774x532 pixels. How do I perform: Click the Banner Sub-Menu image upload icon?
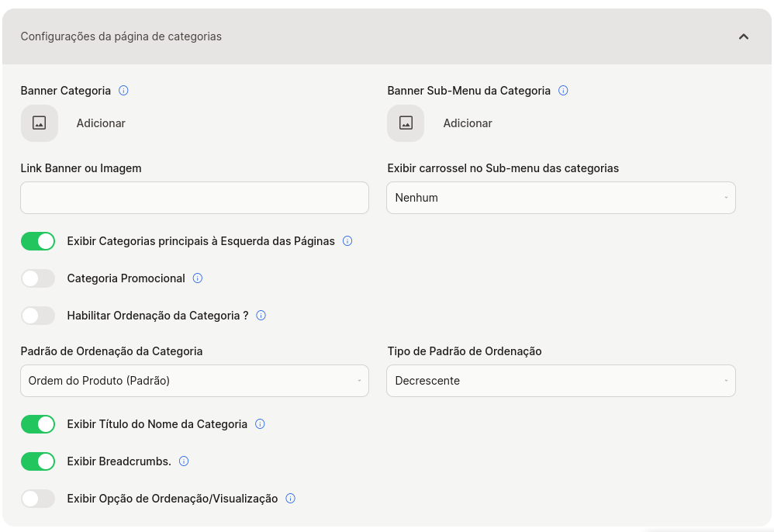coord(406,123)
